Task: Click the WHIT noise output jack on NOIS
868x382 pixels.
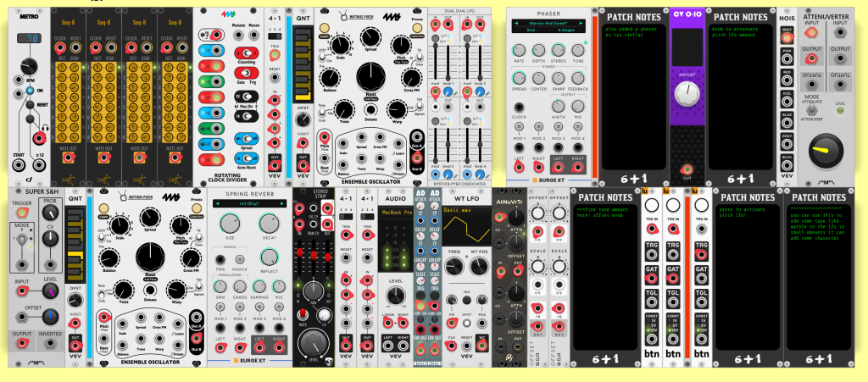Action: tap(786, 37)
